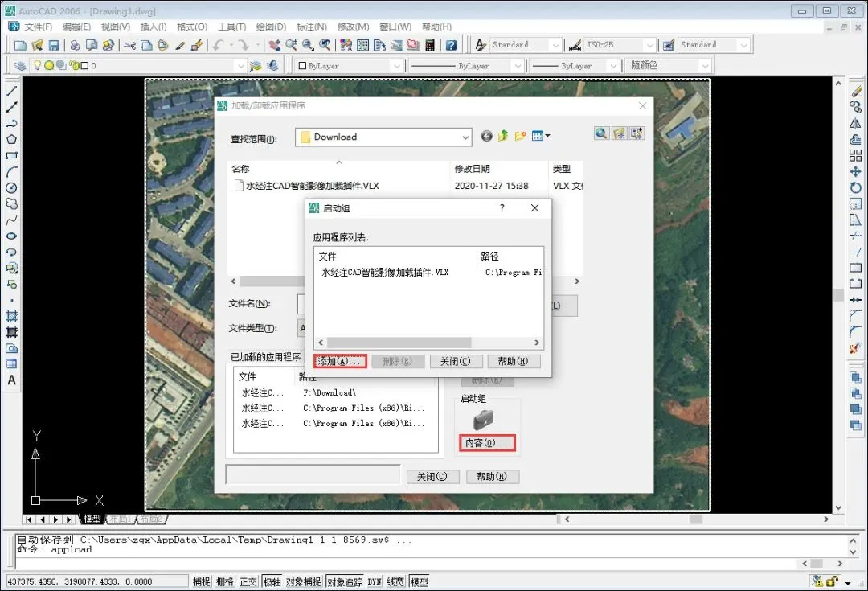Open the 工具(T) menu
This screenshot has height=591, width=868.
tap(232, 27)
